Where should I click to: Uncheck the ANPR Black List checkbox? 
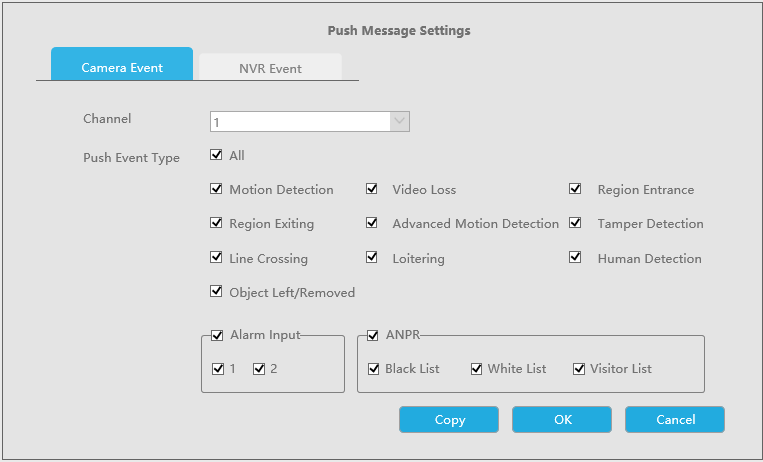(x=374, y=369)
